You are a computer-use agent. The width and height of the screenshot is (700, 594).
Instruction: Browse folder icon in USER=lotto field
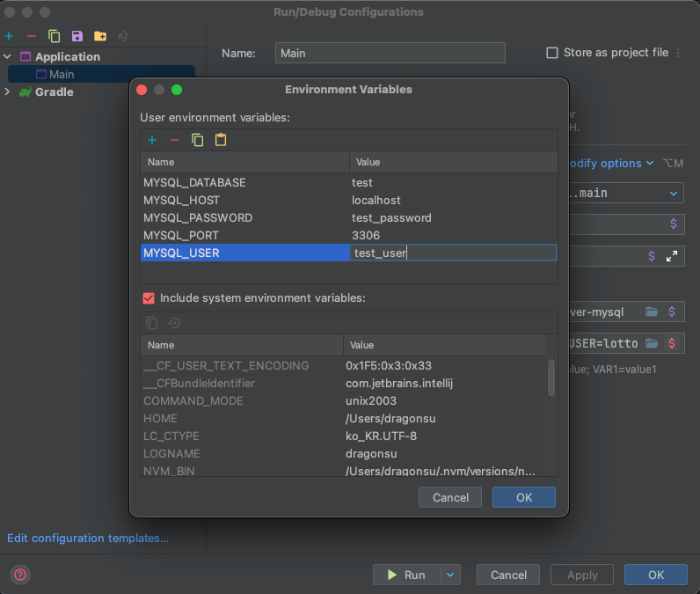[x=652, y=343]
